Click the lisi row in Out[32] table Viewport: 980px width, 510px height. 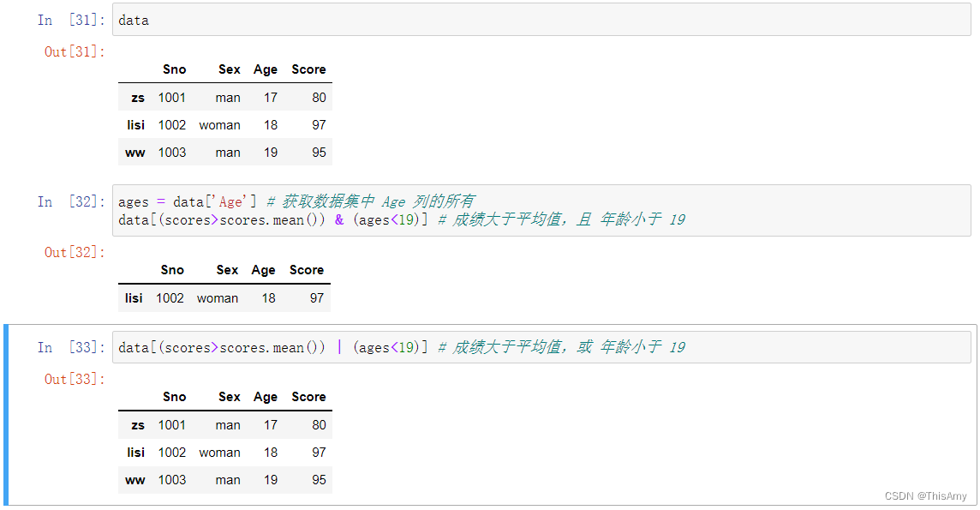224,298
